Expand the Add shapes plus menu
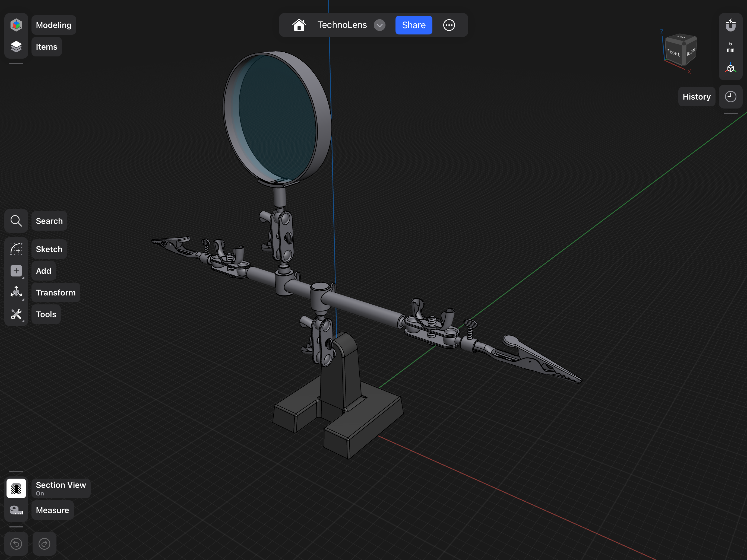 coord(16,271)
